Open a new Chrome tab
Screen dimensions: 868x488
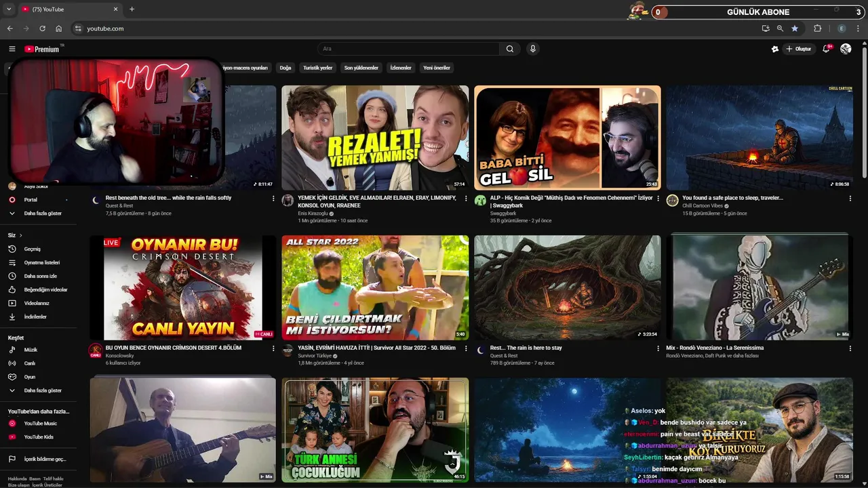point(132,9)
